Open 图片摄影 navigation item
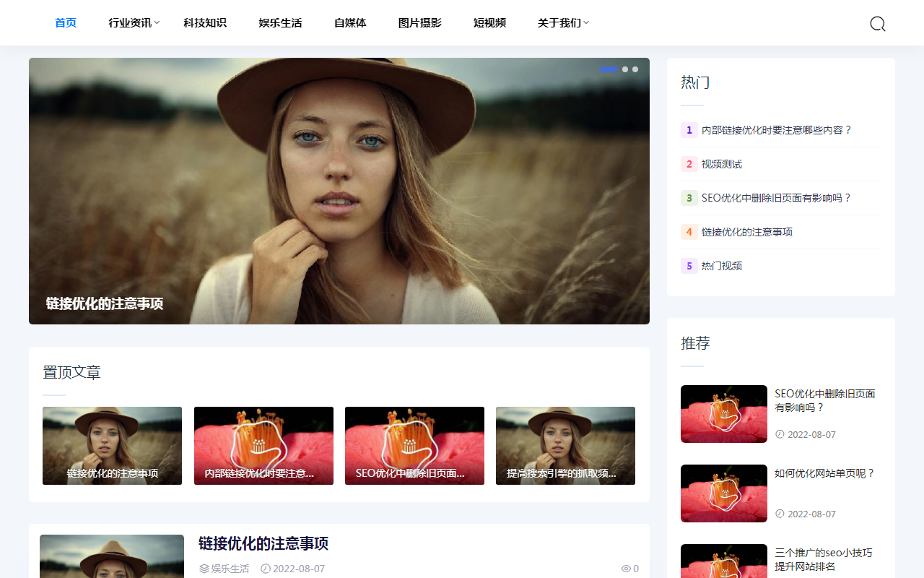 pyautogui.click(x=420, y=23)
